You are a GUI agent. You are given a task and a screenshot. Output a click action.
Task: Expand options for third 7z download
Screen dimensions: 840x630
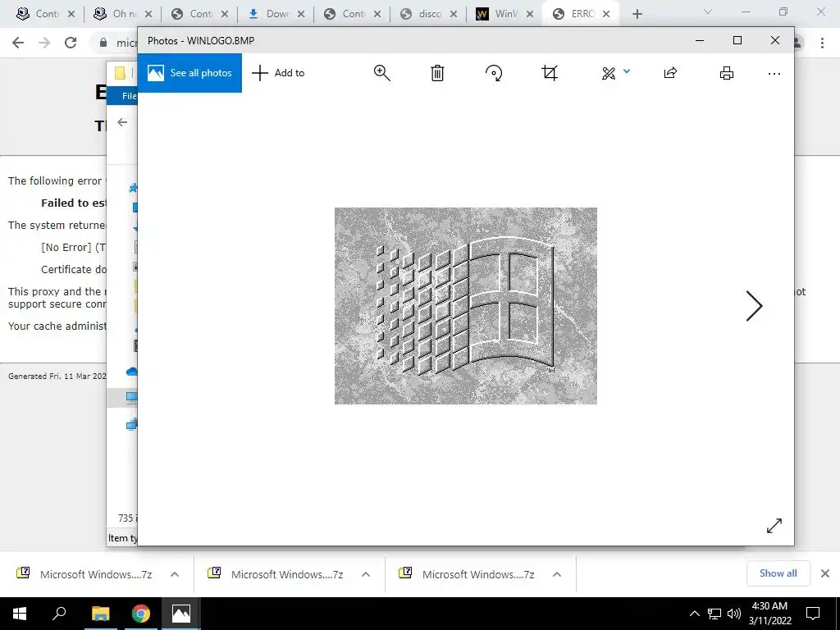[557, 574]
